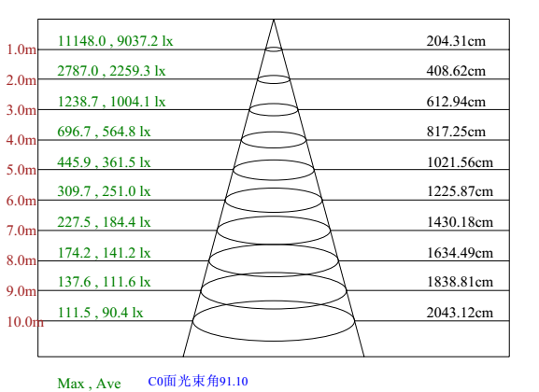Select the 11148.0 , 9037.2 lx reading
The width and height of the screenshot is (539, 392).
115,41
